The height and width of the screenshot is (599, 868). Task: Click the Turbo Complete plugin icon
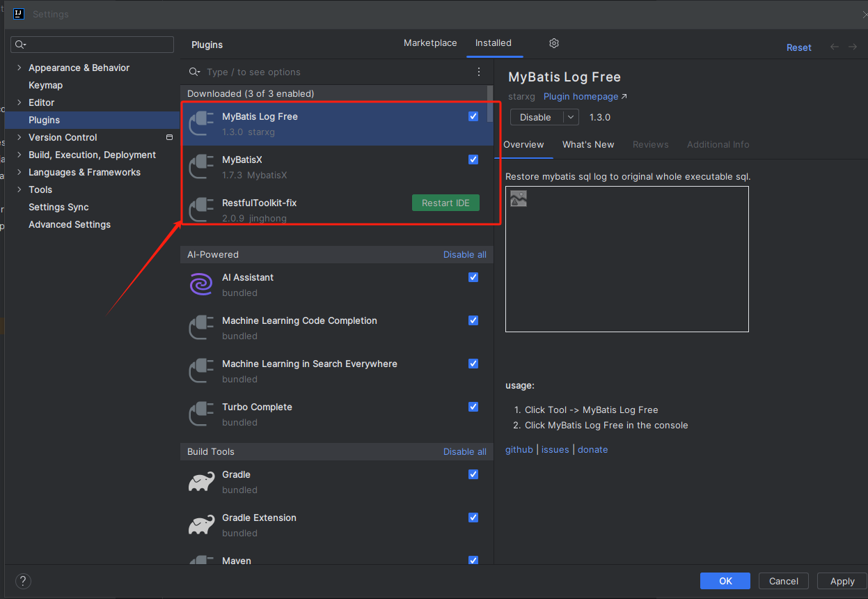201,414
